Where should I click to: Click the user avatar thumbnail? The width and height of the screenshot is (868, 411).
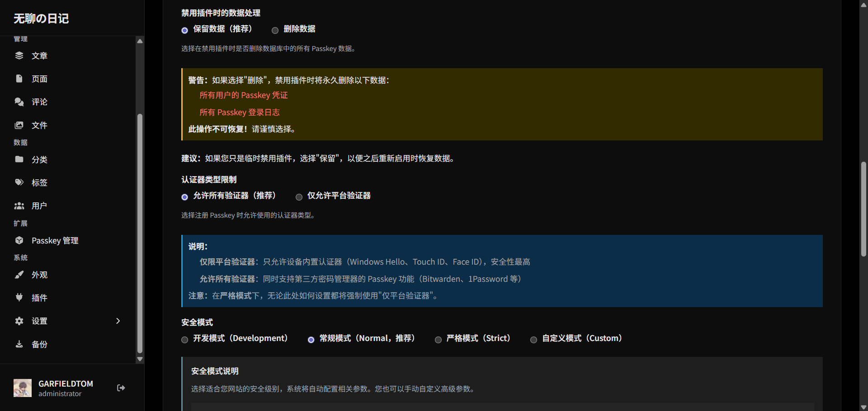(x=23, y=388)
